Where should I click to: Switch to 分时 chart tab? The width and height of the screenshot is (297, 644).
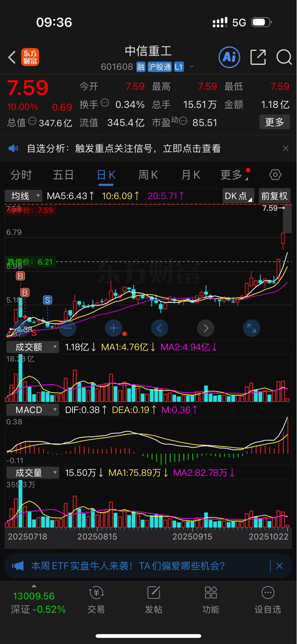(21, 175)
